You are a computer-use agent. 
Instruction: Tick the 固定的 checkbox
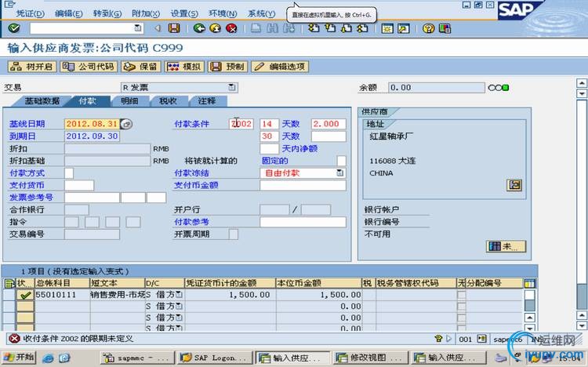coord(341,161)
